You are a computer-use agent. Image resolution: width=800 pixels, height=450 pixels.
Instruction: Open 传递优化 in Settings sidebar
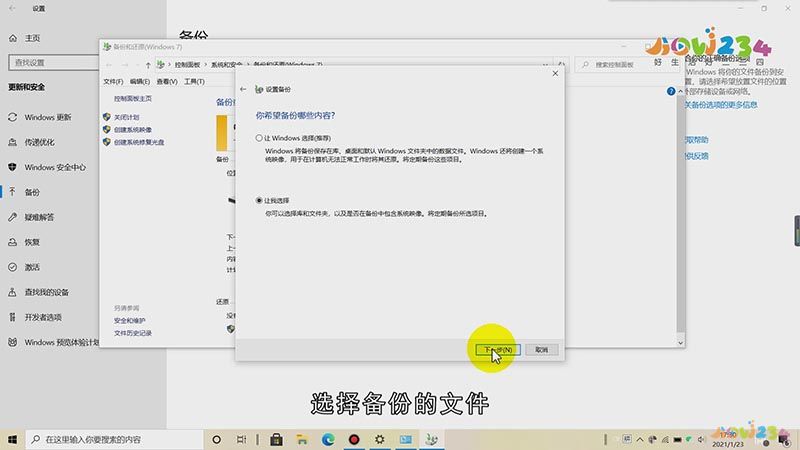coord(39,142)
